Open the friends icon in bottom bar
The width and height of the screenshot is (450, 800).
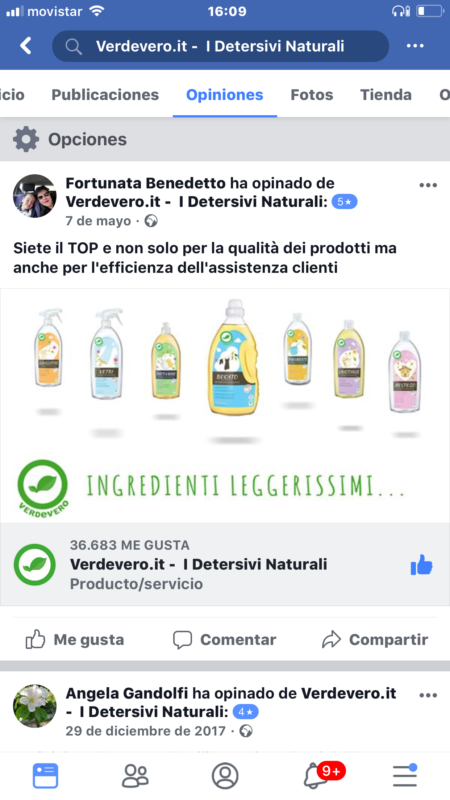click(135, 776)
